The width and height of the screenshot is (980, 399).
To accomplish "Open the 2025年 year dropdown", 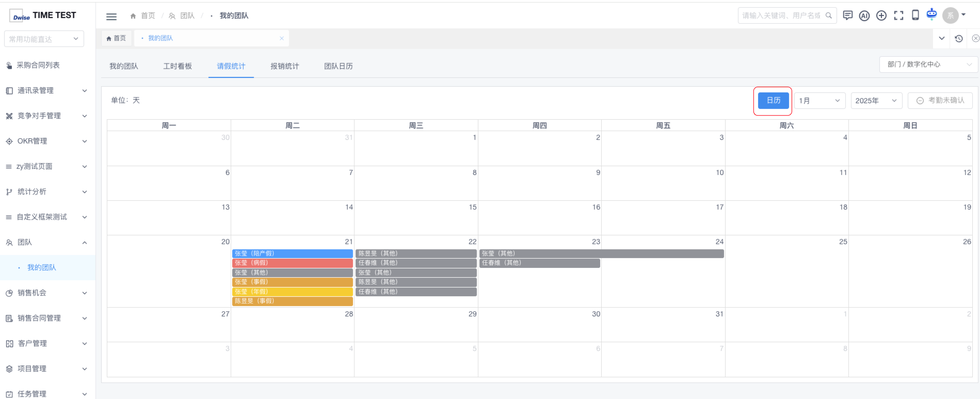I will (876, 101).
